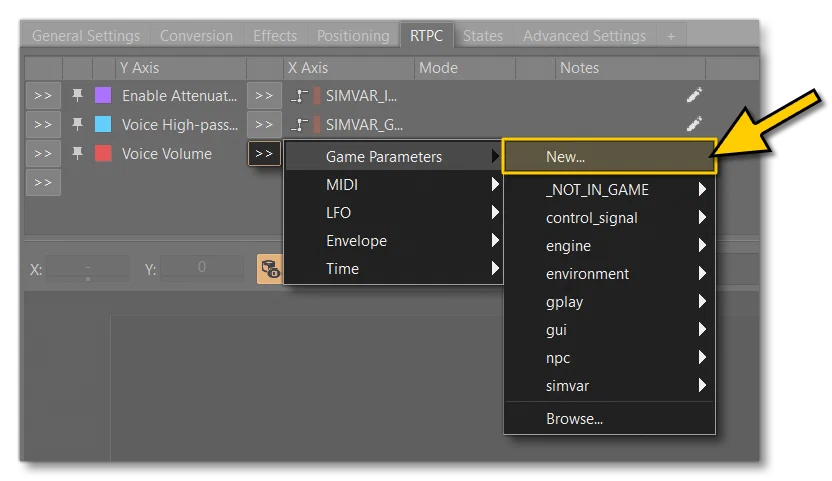
Task: Toggle pin on Voice Volume row
Action: [x=77, y=153]
